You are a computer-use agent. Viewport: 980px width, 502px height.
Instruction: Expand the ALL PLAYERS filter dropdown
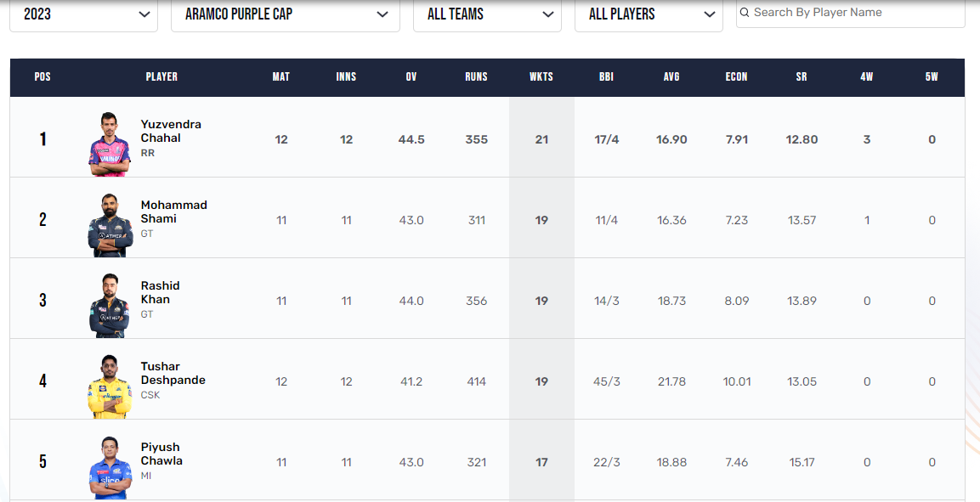[649, 13]
